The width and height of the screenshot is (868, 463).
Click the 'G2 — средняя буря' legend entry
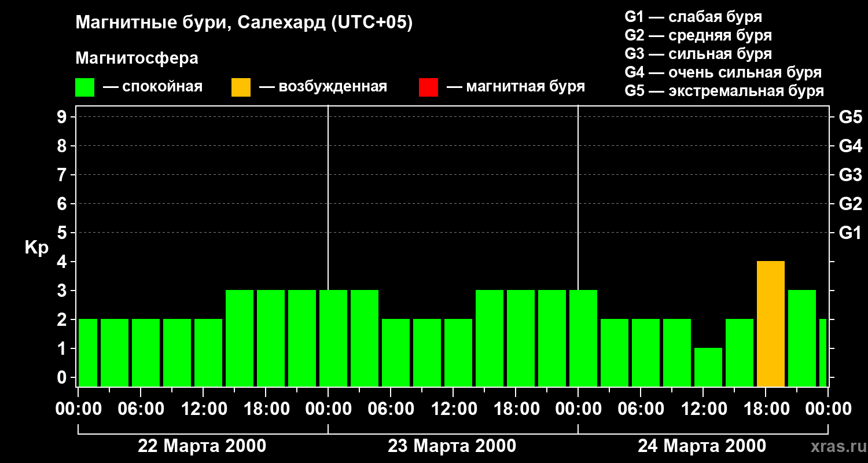(x=698, y=35)
